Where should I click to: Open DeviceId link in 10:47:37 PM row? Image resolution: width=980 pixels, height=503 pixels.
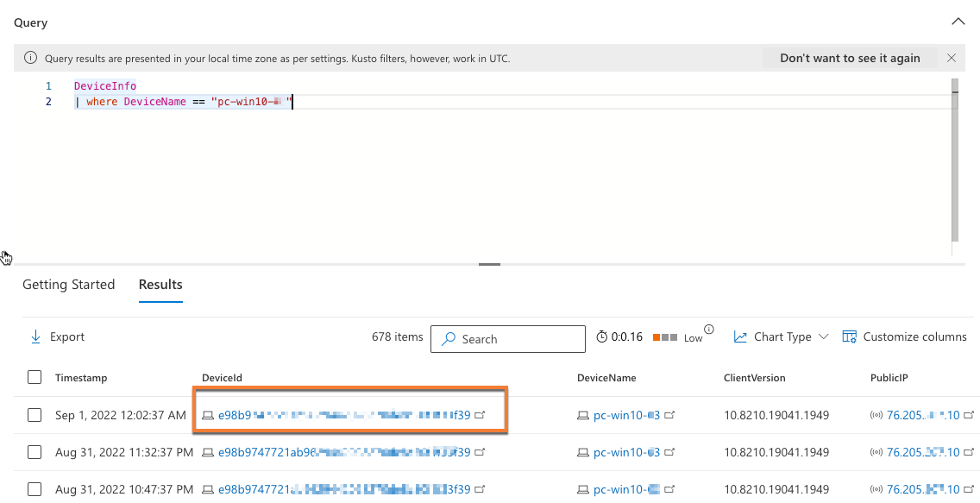(343, 488)
